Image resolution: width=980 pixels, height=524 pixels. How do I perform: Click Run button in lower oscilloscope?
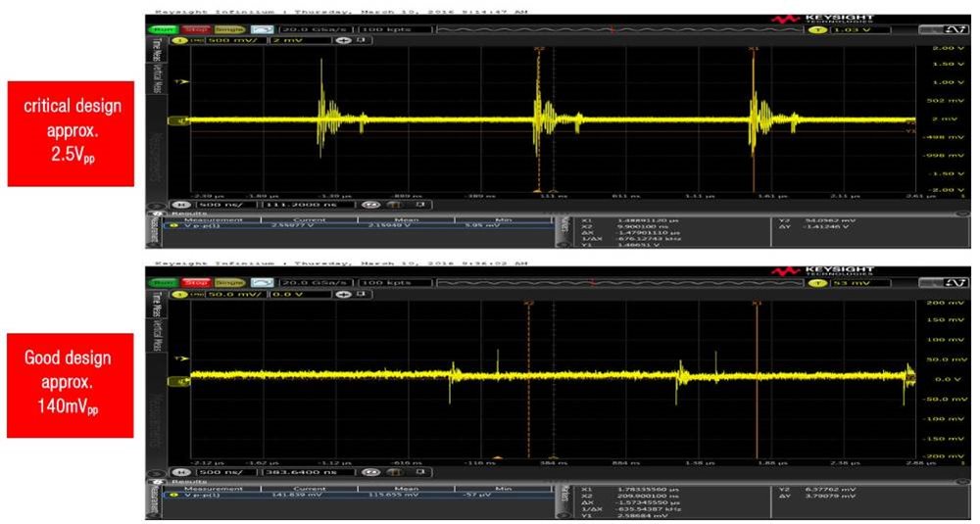click(164, 283)
